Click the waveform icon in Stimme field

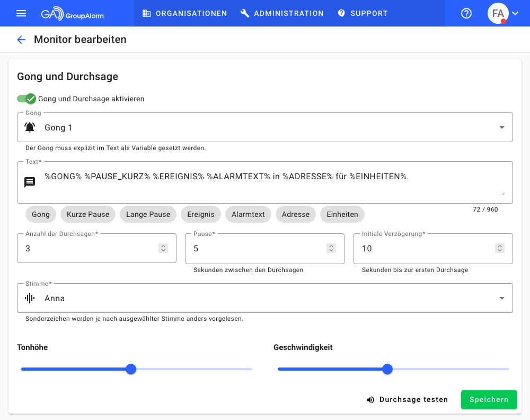tap(30, 298)
